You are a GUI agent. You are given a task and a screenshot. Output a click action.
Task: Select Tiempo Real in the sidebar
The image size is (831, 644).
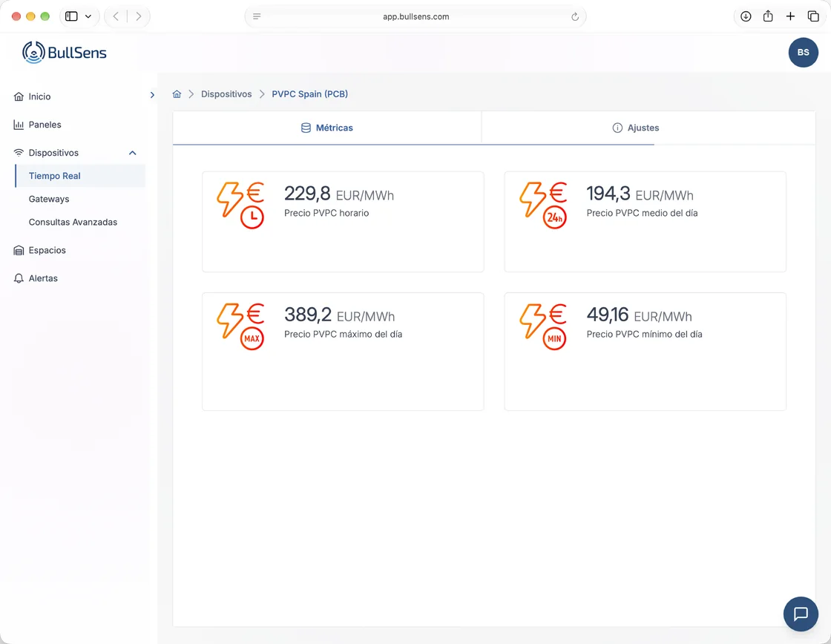pos(81,176)
